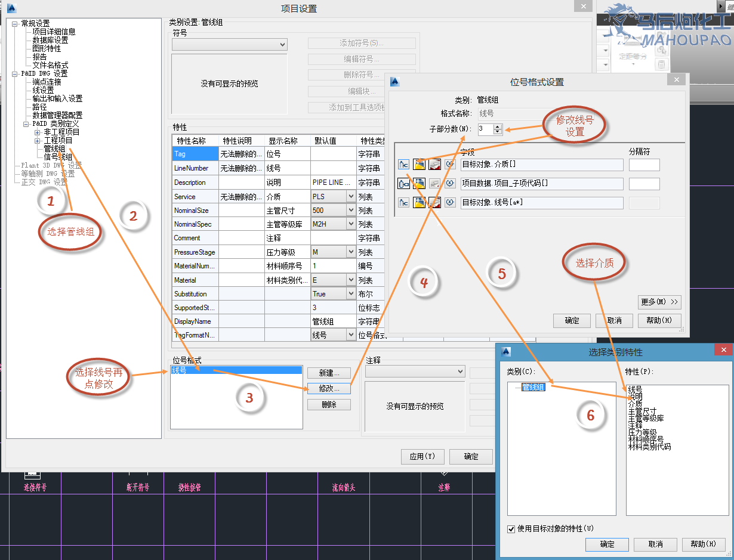
Task: Click the target object icon on the third field row
Action: click(403, 202)
